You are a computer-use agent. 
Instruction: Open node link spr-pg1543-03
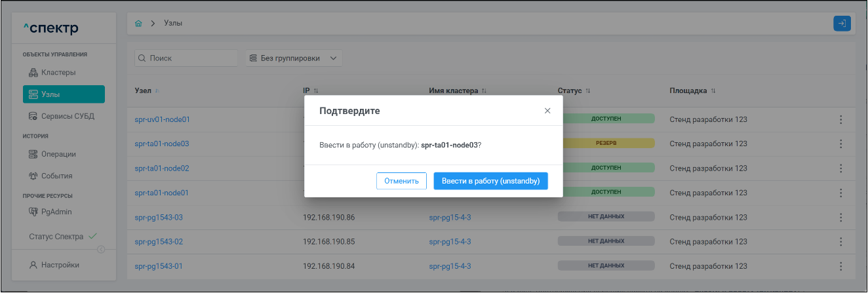(x=159, y=217)
